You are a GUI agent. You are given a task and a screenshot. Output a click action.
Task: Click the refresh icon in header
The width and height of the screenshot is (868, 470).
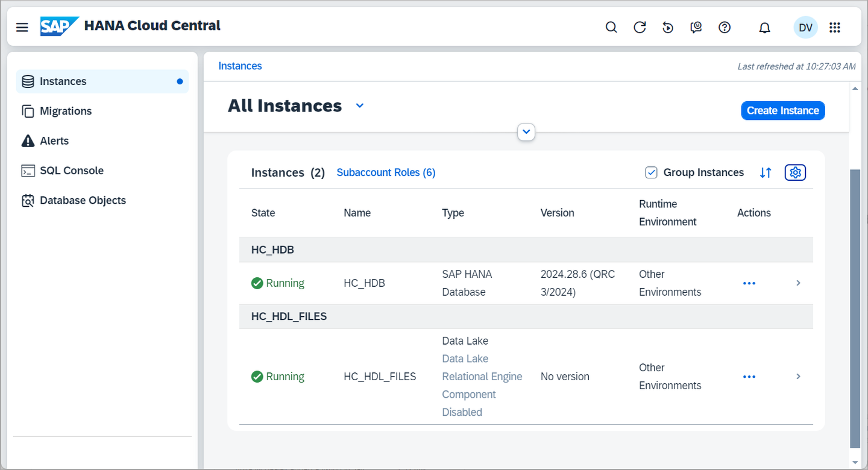click(x=640, y=27)
